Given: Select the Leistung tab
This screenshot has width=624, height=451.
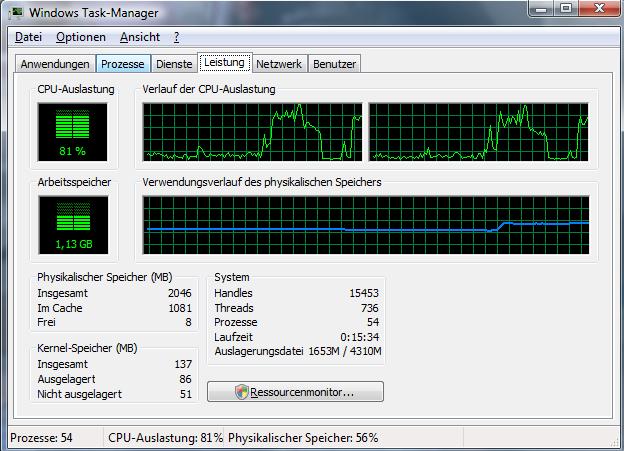Looking at the screenshot, I should tap(224, 62).
